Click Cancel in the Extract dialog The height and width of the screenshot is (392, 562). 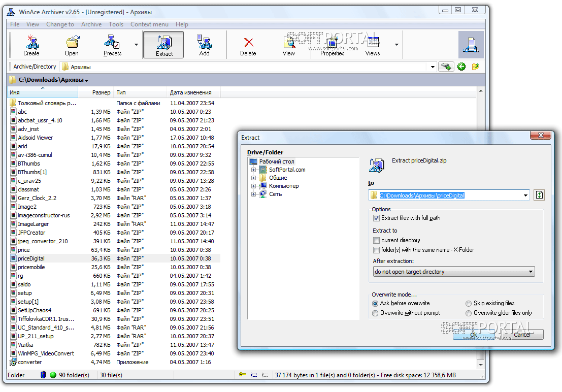(522, 335)
